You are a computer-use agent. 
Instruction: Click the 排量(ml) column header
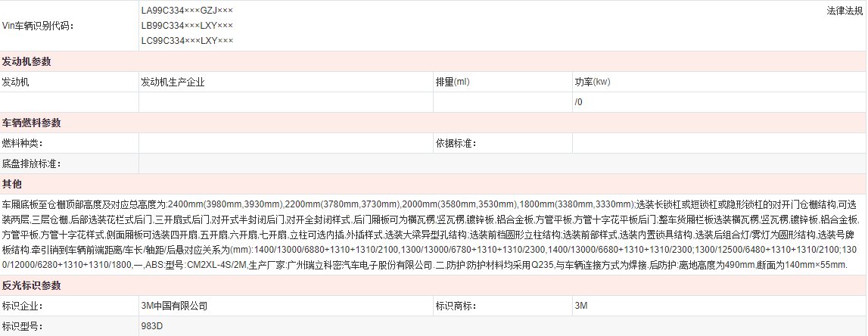(453, 82)
